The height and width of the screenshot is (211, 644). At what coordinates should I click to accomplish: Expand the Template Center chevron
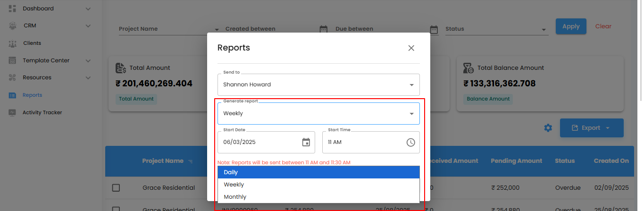click(88, 60)
